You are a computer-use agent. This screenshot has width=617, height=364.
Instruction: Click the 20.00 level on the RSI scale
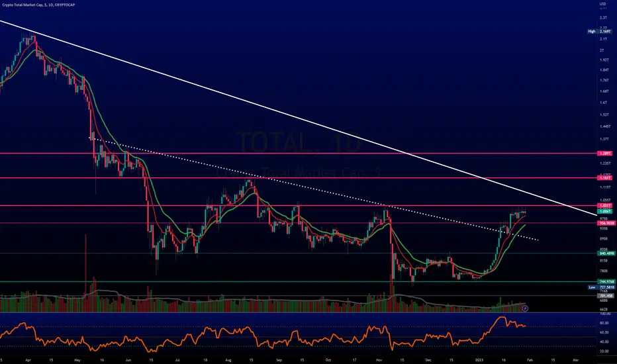[x=604, y=351]
